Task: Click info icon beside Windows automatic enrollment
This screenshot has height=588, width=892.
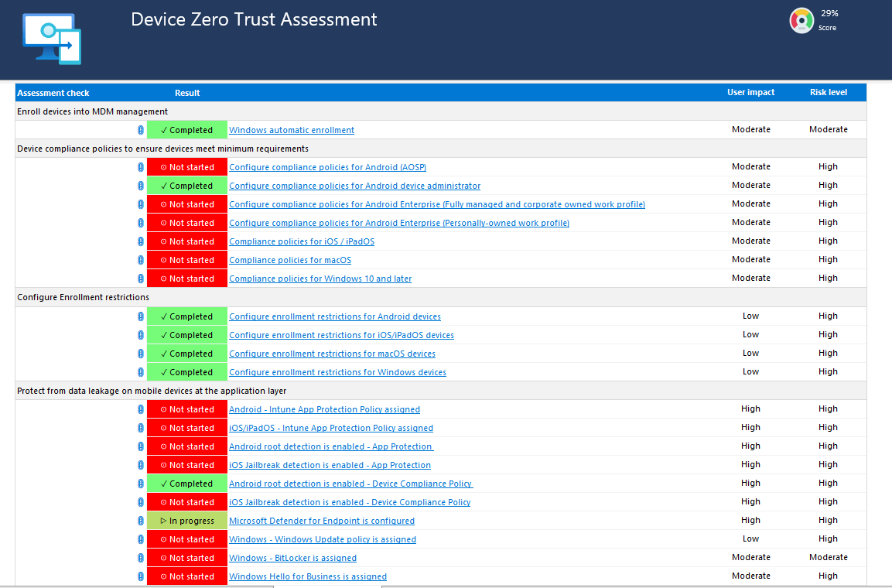Action: pos(141,130)
